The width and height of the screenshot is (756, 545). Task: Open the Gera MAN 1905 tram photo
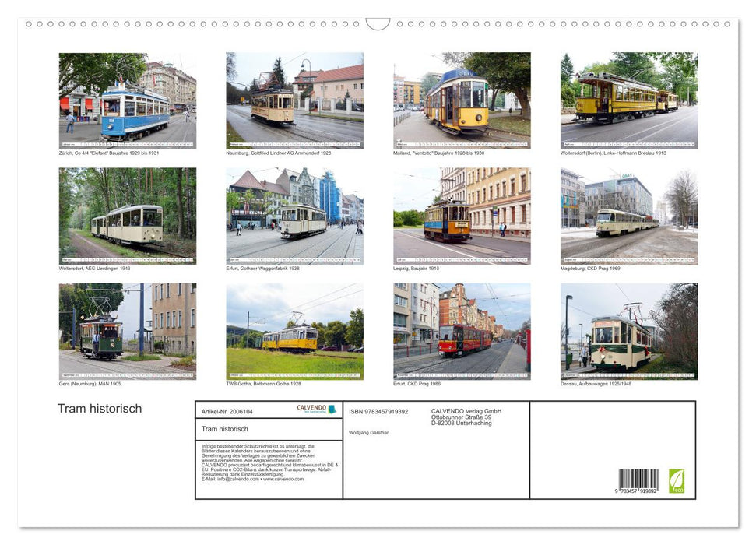pos(126,331)
